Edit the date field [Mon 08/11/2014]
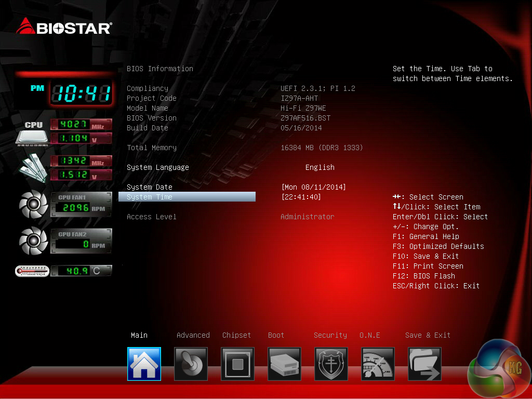 tap(313, 187)
